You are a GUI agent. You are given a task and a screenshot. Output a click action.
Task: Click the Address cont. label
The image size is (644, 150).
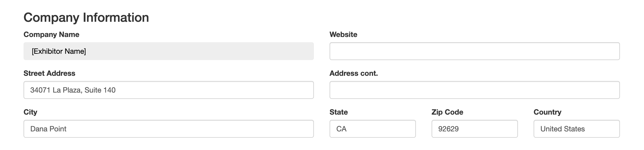[x=354, y=73]
